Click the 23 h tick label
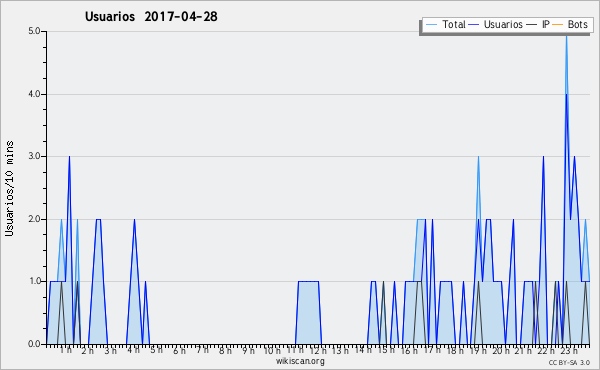This screenshot has height=370, width=600. 569,350
